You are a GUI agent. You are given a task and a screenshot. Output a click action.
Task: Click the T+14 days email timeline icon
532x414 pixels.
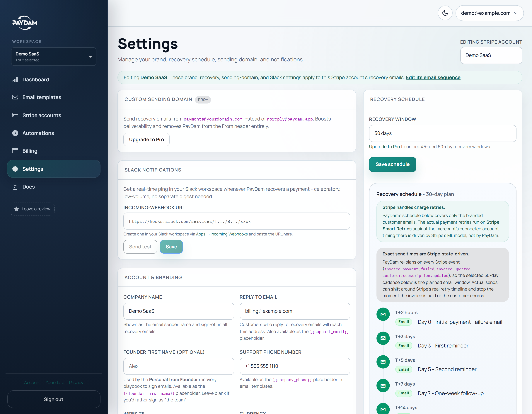tap(383, 409)
